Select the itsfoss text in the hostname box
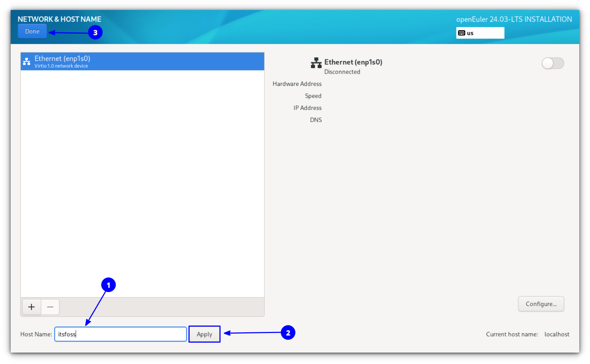 [67, 334]
